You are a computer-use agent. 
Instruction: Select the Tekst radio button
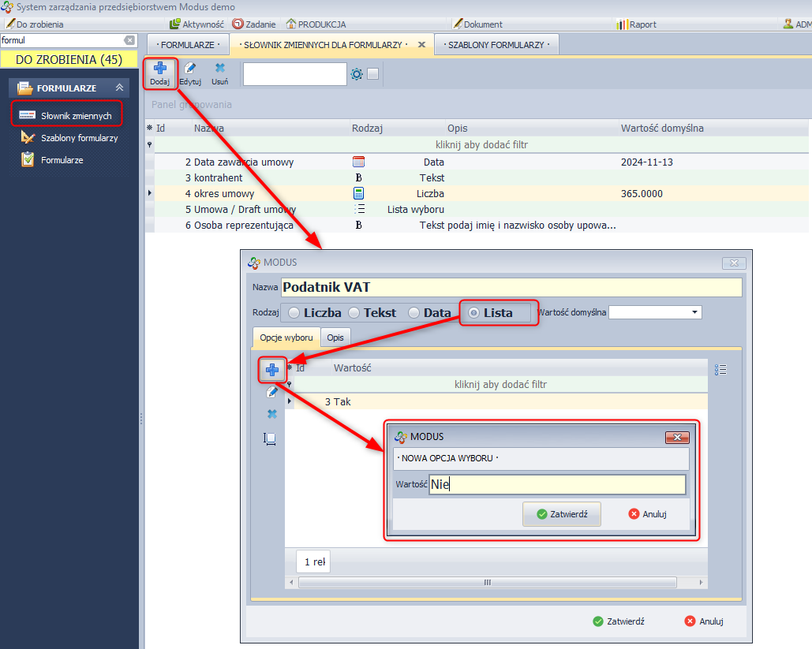pos(354,313)
